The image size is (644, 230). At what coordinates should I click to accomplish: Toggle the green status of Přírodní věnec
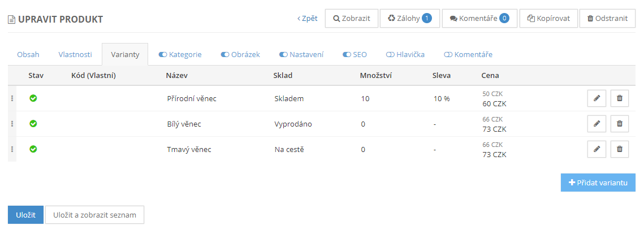tap(33, 98)
